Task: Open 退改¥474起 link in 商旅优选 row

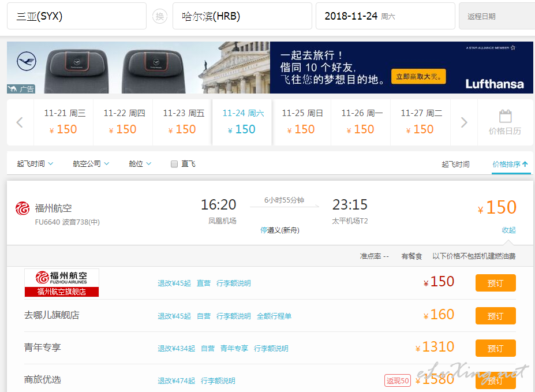Action: (176, 380)
